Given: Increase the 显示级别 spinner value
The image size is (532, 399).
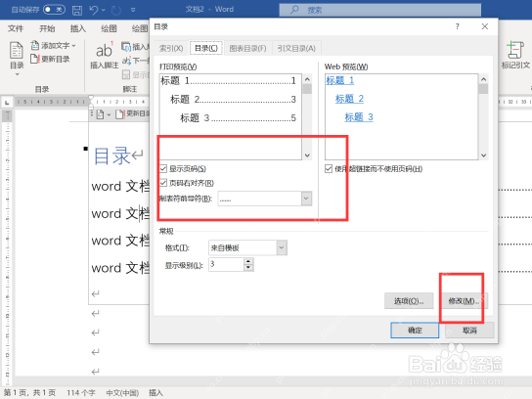Looking at the screenshot, I should pyautogui.click(x=248, y=261).
